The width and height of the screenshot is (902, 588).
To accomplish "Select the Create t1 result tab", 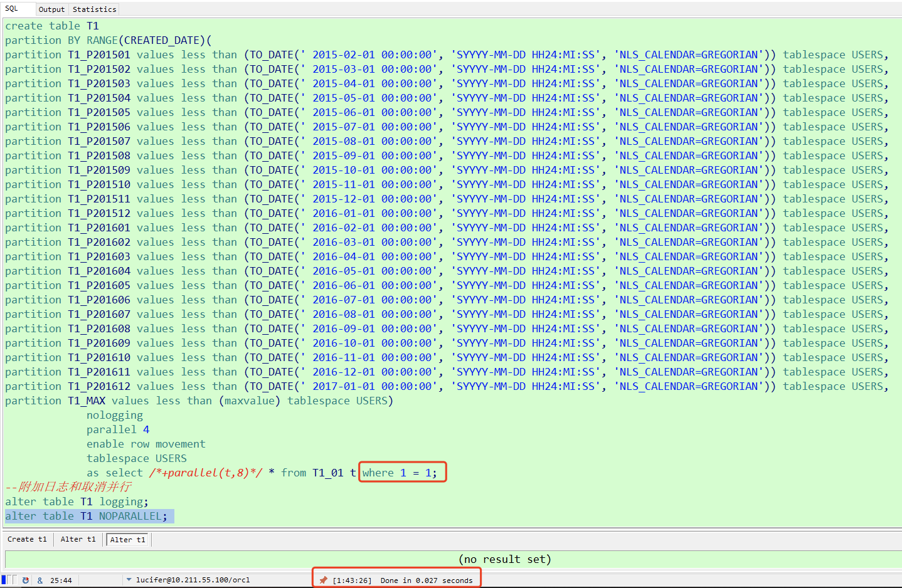I will point(27,539).
